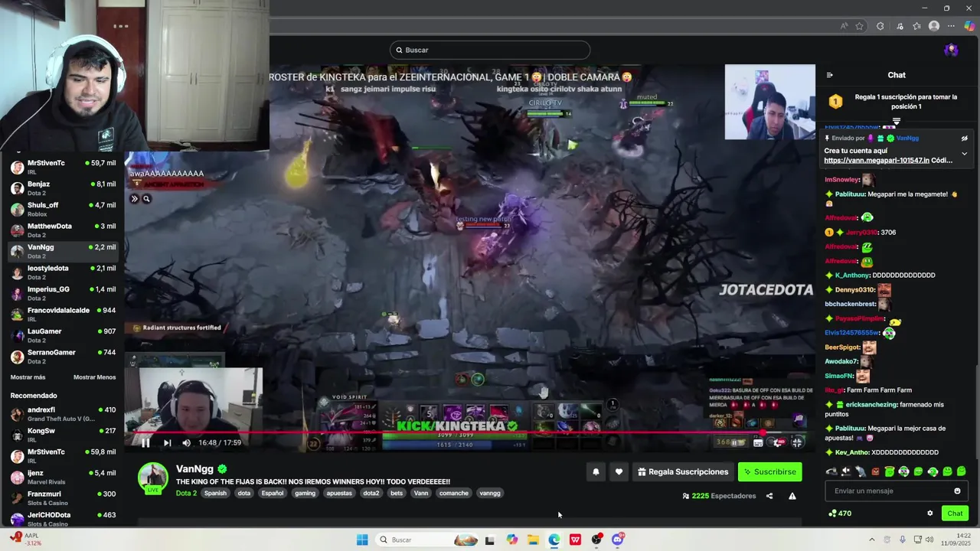Open Edge favorites list icon
Image resolution: width=980 pixels, height=551 pixels.
point(916,26)
